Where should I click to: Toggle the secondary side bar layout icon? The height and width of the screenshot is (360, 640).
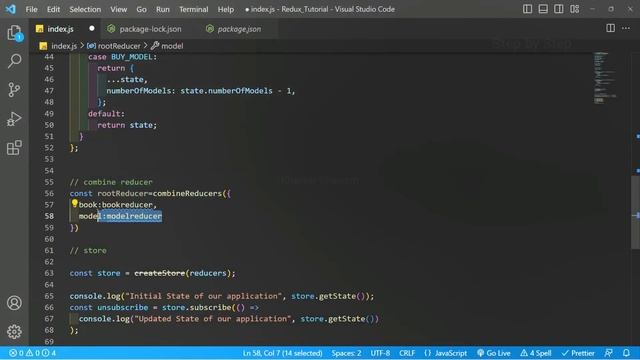point(558,9)
